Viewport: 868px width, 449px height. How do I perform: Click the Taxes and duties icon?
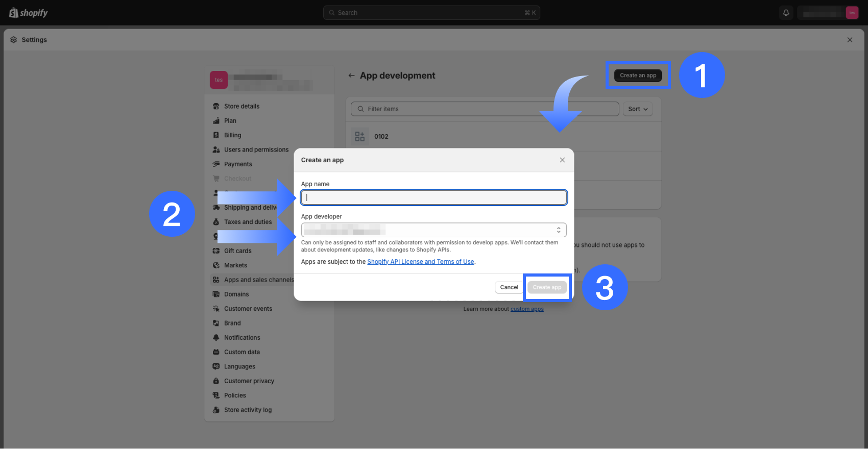click(x=216, y=222)
